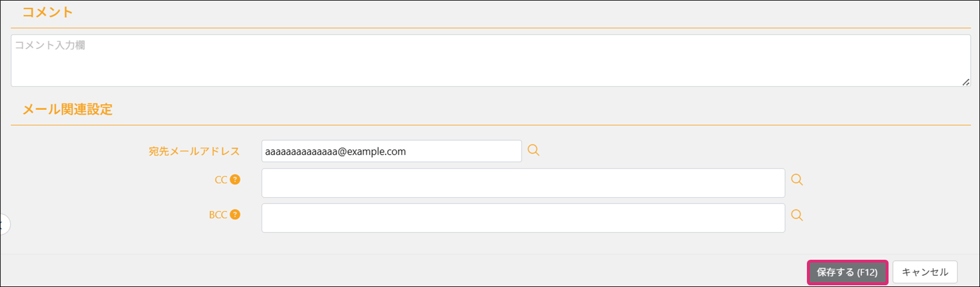
Task: Open the address lookup for CC
Action: tap(797, 180)
